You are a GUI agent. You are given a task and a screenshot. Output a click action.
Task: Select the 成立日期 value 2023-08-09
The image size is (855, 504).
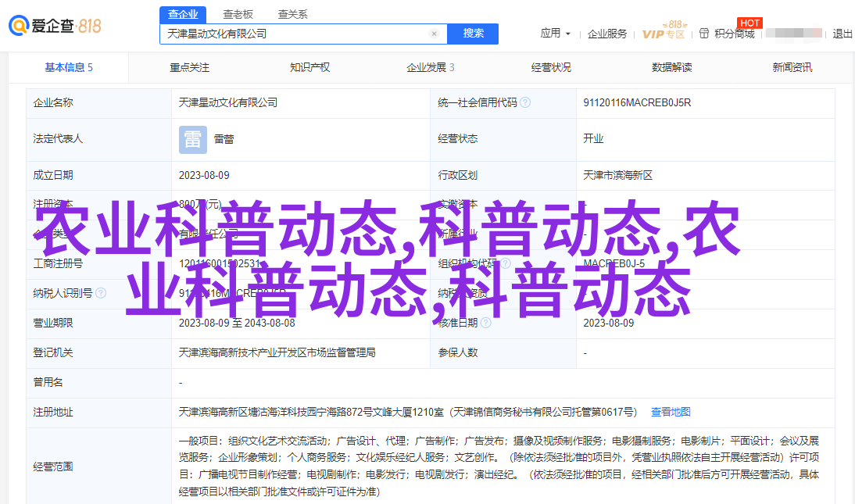point(204,175)
